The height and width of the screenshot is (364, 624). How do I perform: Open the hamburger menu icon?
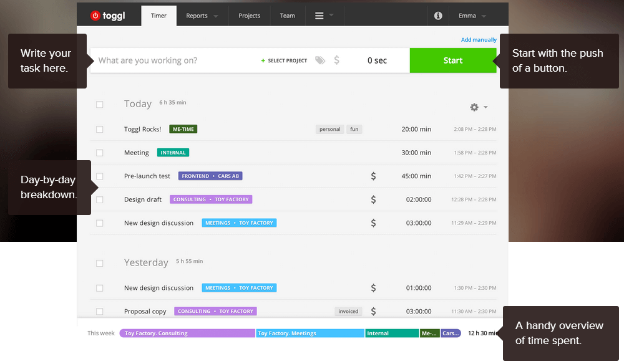(319, 16)
